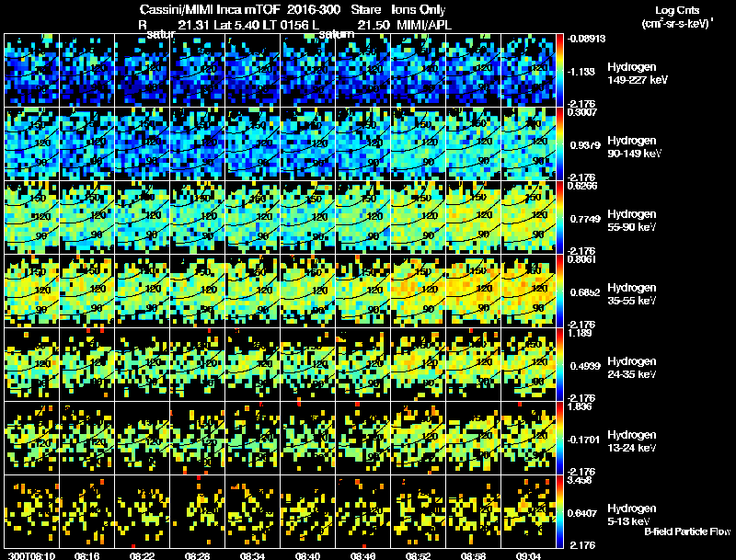Click the Lat 5.40 header value
736x560 pixels.
pyautogui.click(x=237, y=25)
